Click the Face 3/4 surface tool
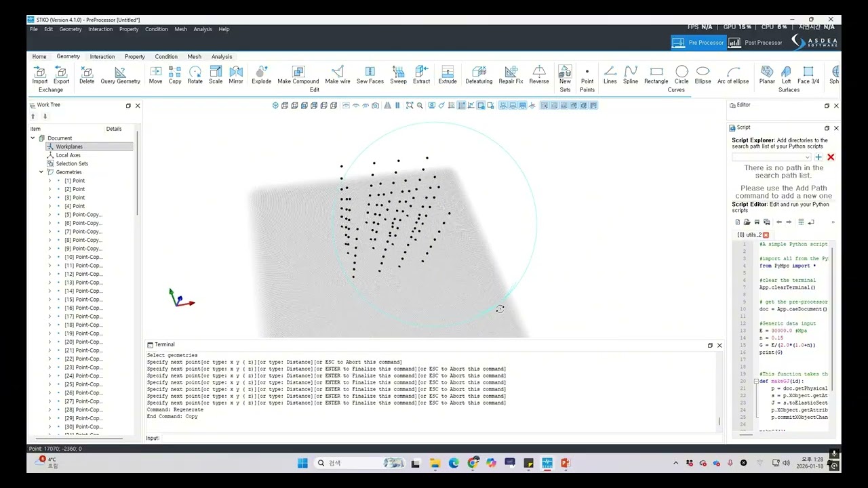The height and width of the screenshot is (488, 868). 808,75
